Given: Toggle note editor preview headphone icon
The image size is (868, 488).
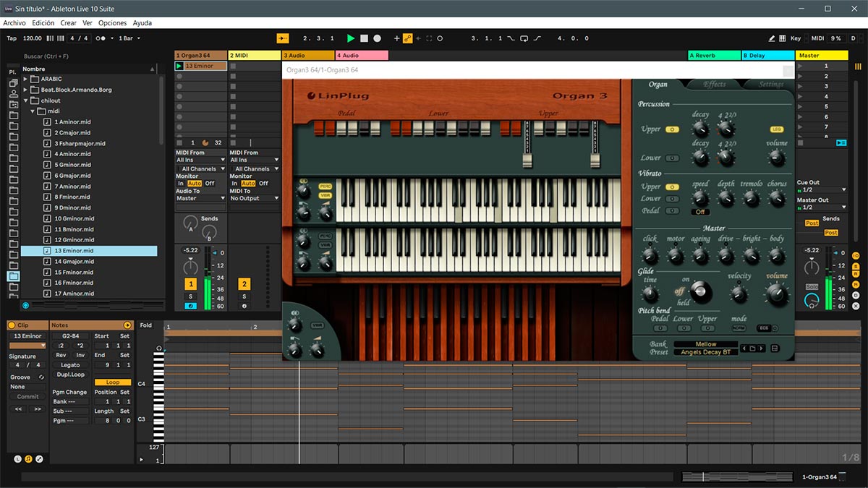Looking at the screenshot, I should [158, 348].
